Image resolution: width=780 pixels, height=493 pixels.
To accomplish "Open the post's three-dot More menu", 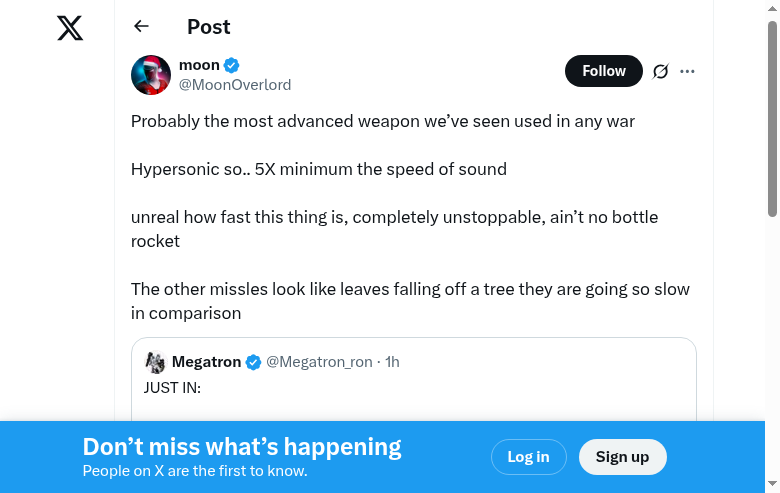I will point(687,71).
